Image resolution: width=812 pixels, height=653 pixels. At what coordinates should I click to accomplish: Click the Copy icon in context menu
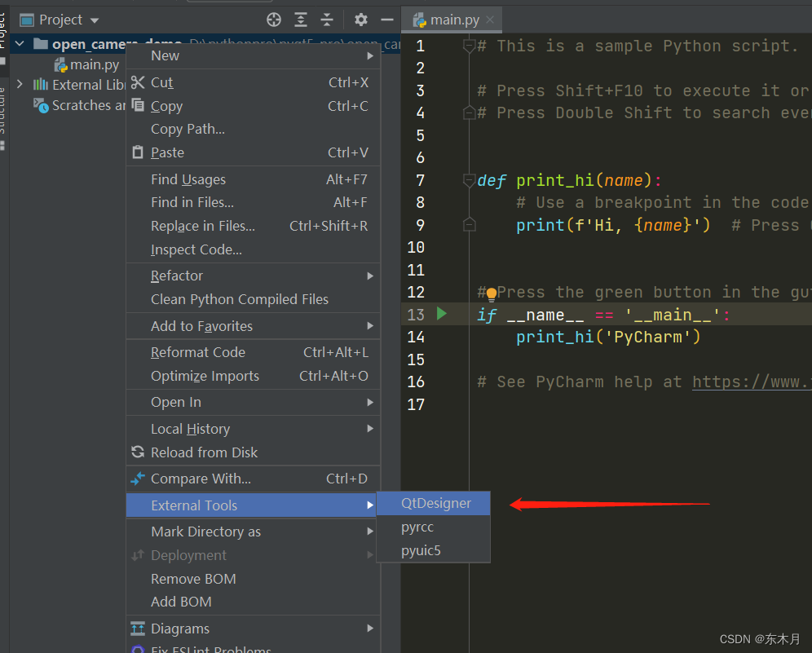[138, 105]
